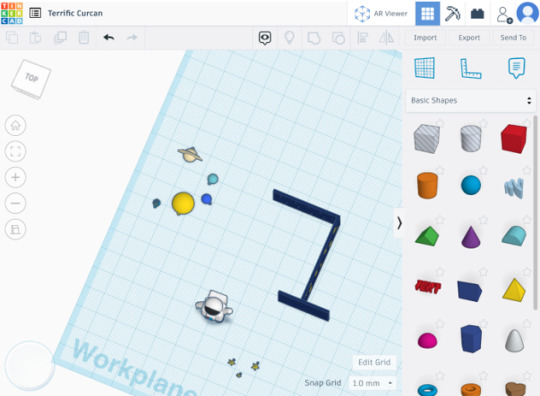Click the Send To button
540x396 pixels.
tap(513, 38)
